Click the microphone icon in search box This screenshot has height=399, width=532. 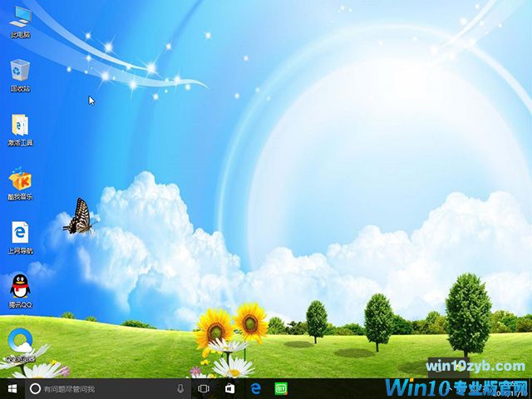(180, 388)
